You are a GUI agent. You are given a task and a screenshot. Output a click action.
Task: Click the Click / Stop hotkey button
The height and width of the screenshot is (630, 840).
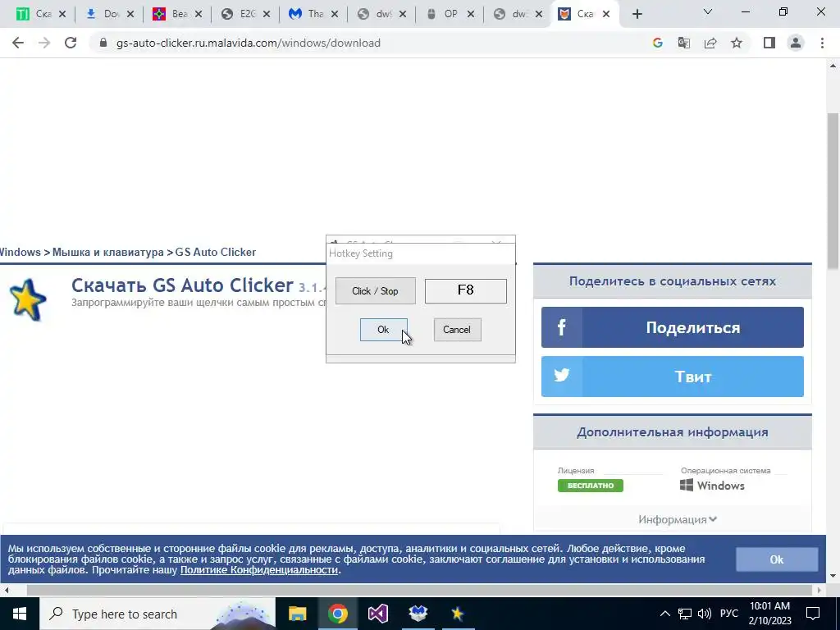click(375, 291)
